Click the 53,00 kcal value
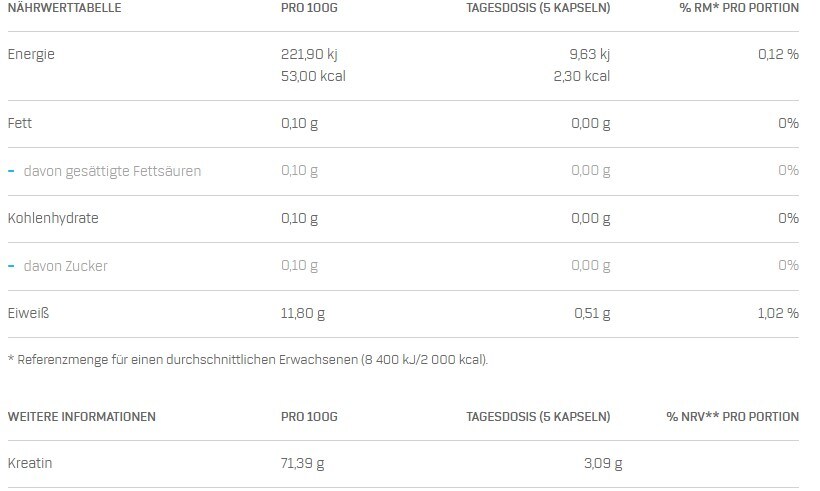 click(x=313, y=76)
